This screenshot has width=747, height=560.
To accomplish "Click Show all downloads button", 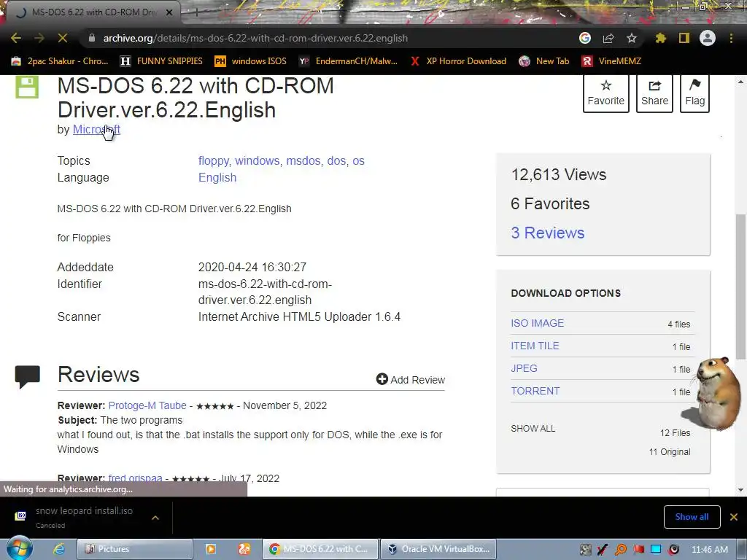I will click(x=692, y=517).
